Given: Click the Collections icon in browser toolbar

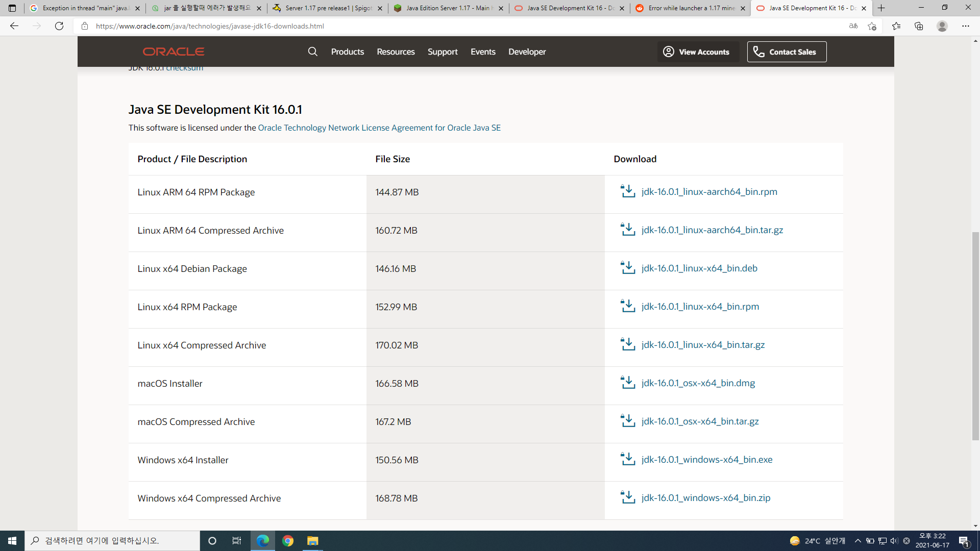Looking at the screenshot, I should coord(919,26).
